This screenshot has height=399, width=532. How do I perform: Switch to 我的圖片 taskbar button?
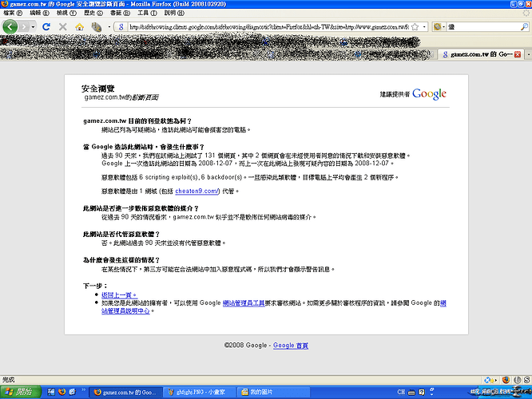coord(273,393)
